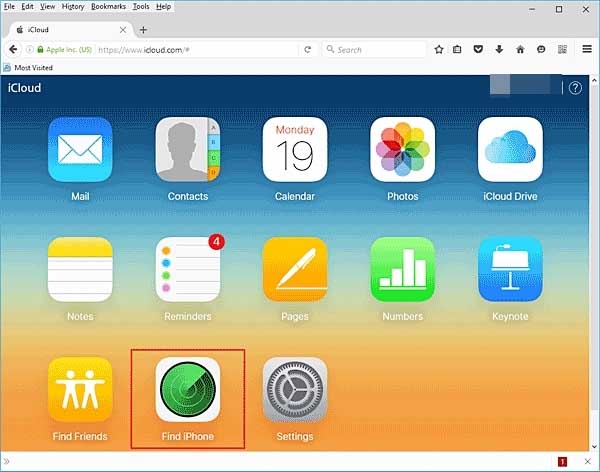The height and width of the screenshot is (472, 600).
Task: Open a new browser tab
Action: click(143, 30)
